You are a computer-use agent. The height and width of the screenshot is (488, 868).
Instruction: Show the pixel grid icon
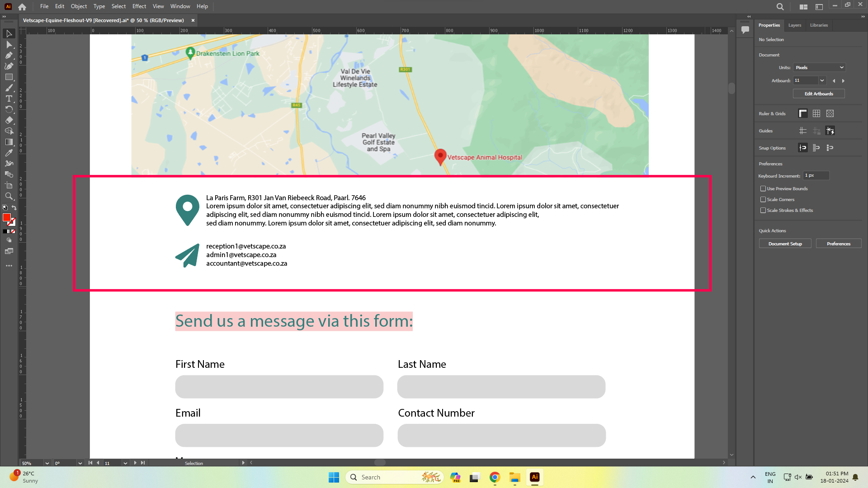click(830, 114)
